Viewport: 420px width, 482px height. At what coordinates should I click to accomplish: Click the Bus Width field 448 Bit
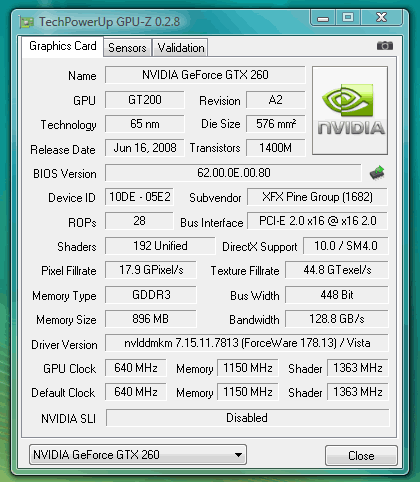tap(337, 295)
